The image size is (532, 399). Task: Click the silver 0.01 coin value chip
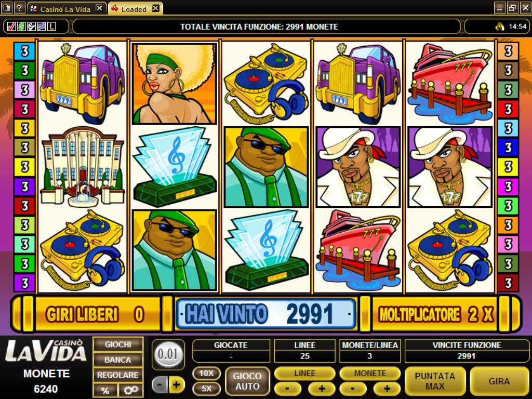coord(168,354)
